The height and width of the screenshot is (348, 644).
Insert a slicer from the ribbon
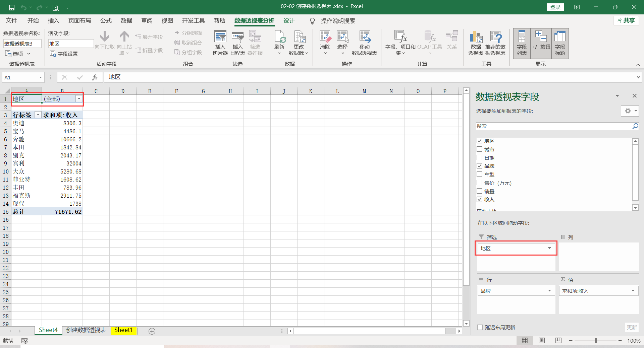220,43
